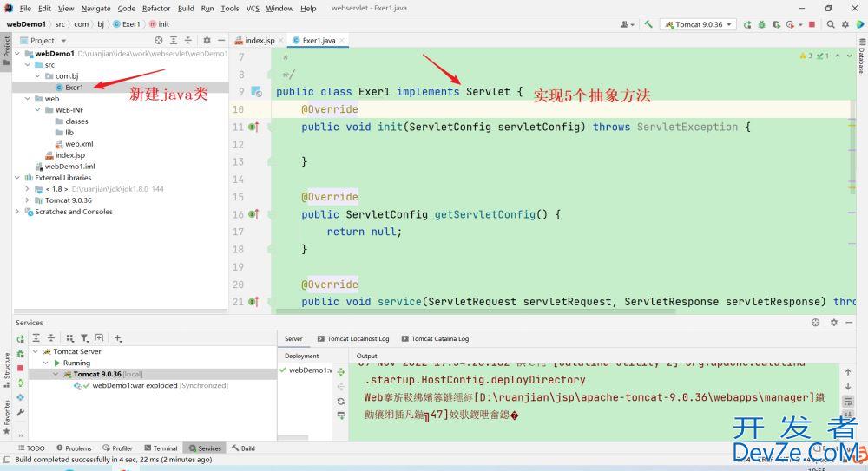The width and height of the screenshot is (868, 471).
Task: Stop Tomcat using the red square in main toolbar
Action: (812, 24)
